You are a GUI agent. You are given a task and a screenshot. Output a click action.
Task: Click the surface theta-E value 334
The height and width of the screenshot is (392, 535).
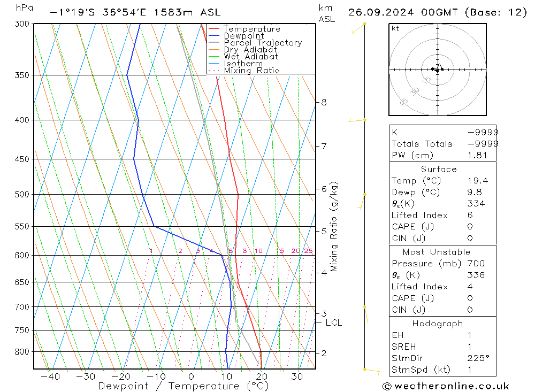(x=476, y=204)
